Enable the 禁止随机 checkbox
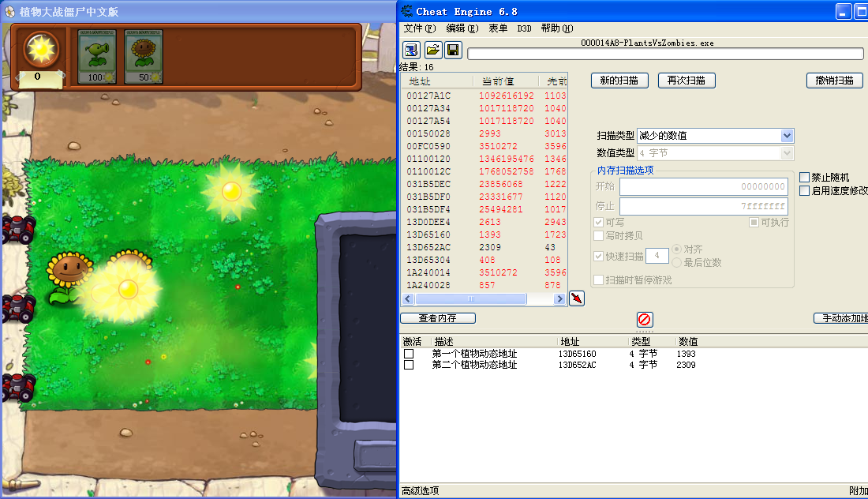The width and height of the screenshot is (868, 499). click(804, 177)
